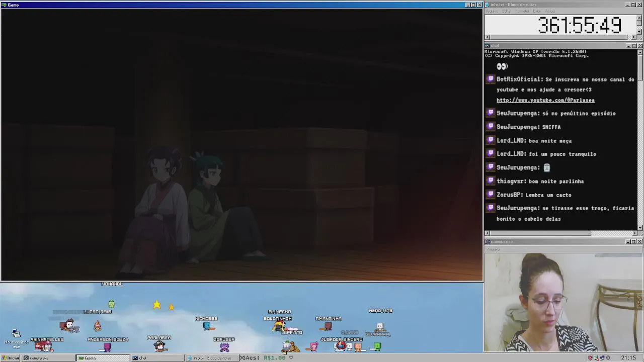Click the Twitch badge beside BotRixOficial

[491, 79]
